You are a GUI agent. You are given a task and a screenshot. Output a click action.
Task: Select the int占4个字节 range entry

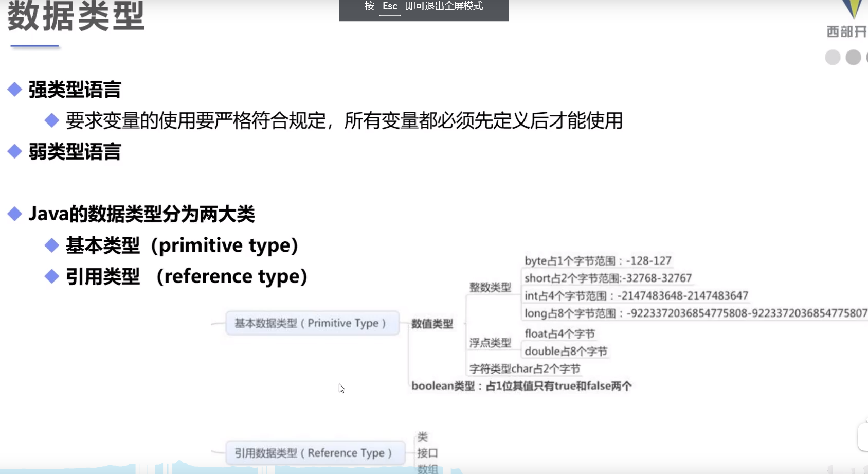click(637, 296)
